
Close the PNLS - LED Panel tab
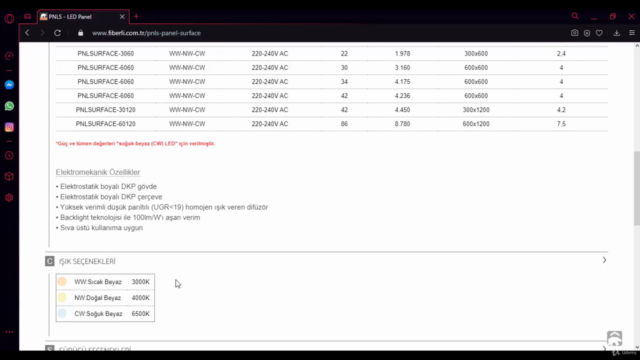[x=122, y=17]
